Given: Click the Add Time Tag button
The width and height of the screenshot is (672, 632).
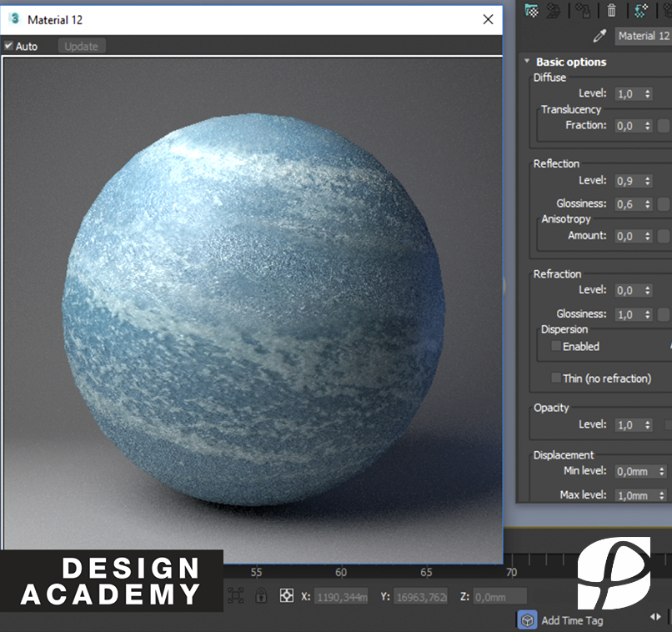Looking at the screenshot, I should point(561,620).
